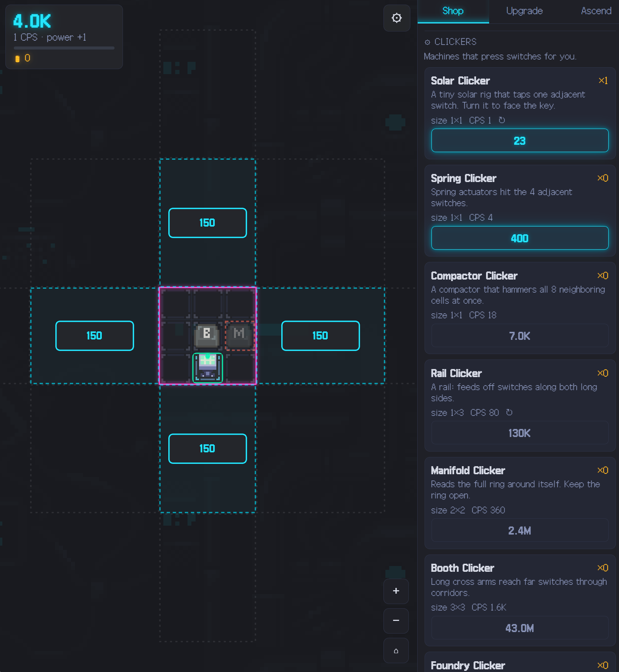This screenshot has height=672, width=619.
Task: Click 'Machines that press switches for you.'
Action: click(500, 56)
